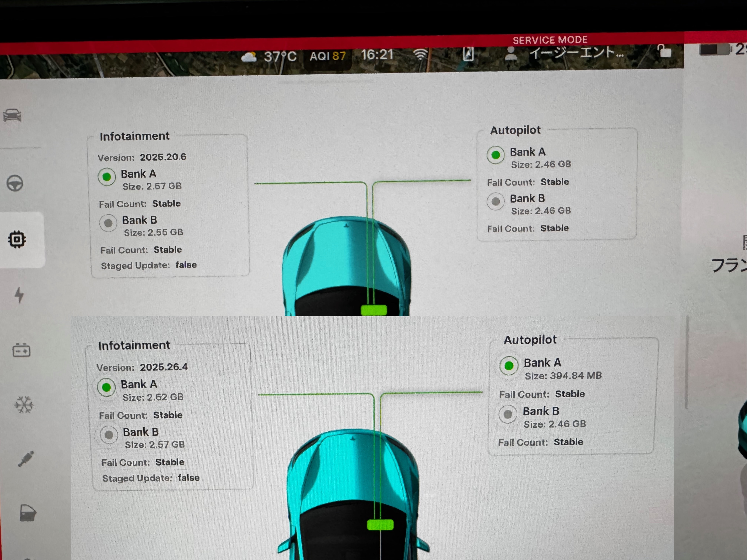The image size is (747, 560).
Task: Select lower Infotainment Bank B radio button
Action: [x=109, y=435]
